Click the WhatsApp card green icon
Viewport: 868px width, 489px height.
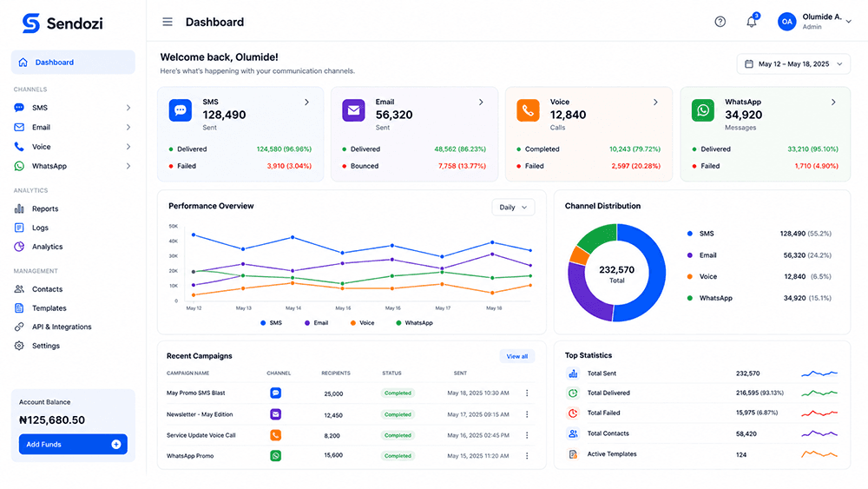point(703,110)
